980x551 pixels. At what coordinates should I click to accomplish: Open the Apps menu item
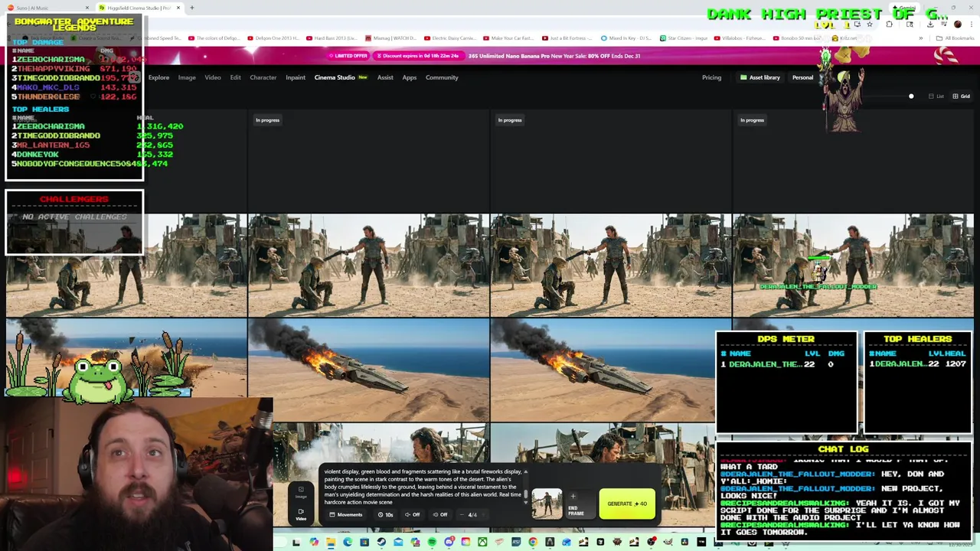coord(410,77)
